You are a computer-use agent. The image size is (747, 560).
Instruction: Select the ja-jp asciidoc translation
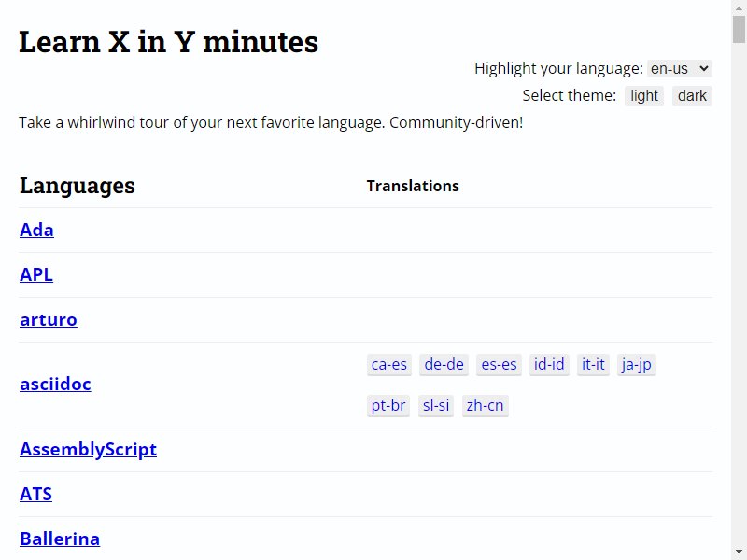pyautogui.click(x=637, y=364)
